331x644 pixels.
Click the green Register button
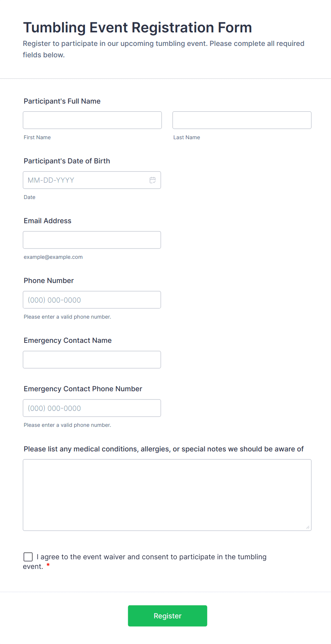[x=167, y=616]
